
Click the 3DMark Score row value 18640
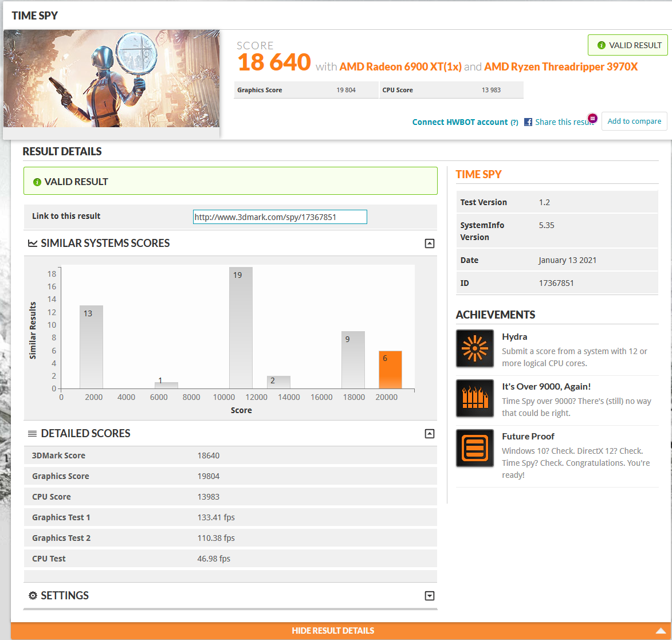click(x=209, y=456)
